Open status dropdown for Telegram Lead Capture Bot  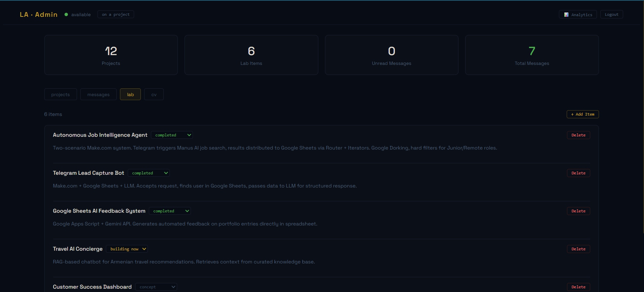click(x=149, y=173)
